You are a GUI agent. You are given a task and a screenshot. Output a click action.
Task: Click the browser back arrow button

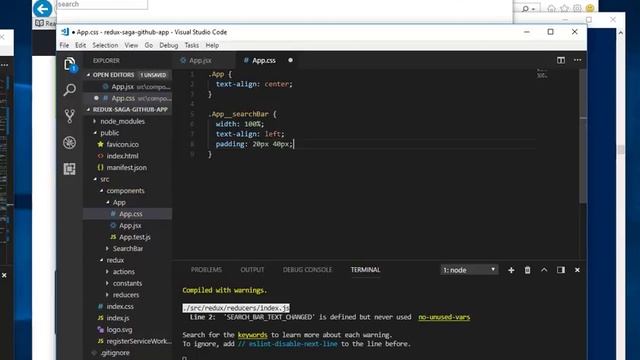(x=42, y=9)
